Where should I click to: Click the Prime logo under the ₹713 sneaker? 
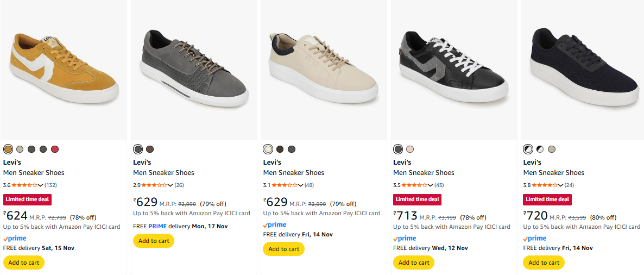tap(405, 239)
